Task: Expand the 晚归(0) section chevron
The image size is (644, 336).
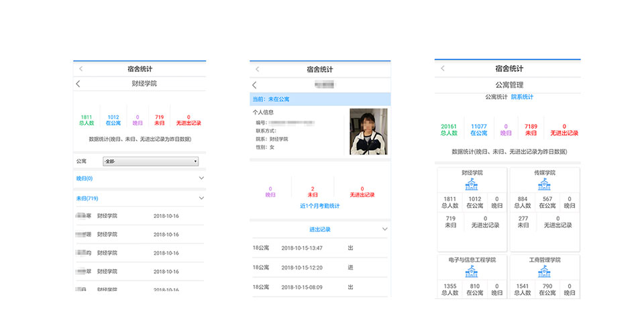Action: (201, 178)
